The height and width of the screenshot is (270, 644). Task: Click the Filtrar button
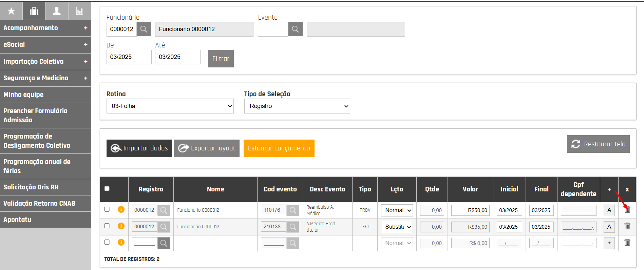221,59
